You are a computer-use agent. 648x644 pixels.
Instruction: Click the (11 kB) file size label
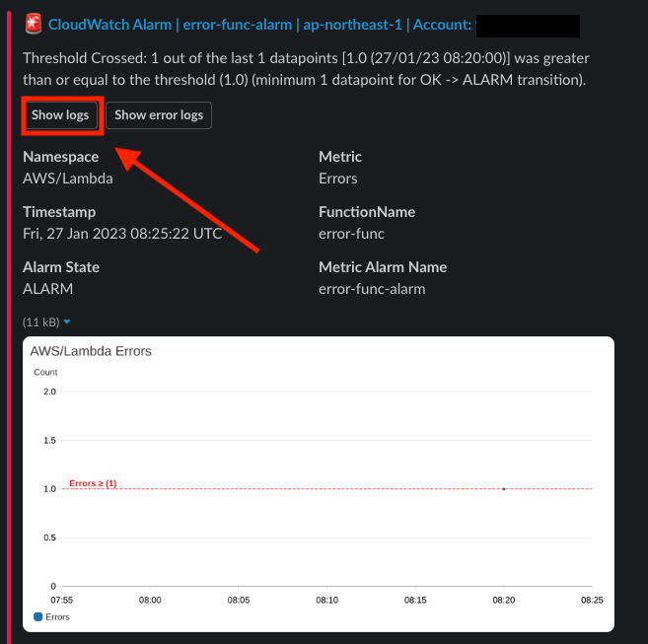pyautogui.click(x=40, y=322)
